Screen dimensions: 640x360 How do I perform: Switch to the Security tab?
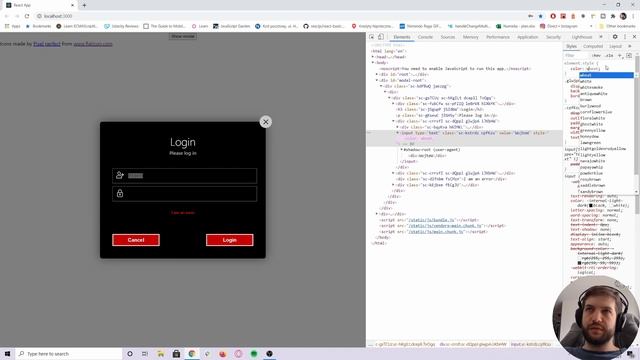(x=553, y=37)
